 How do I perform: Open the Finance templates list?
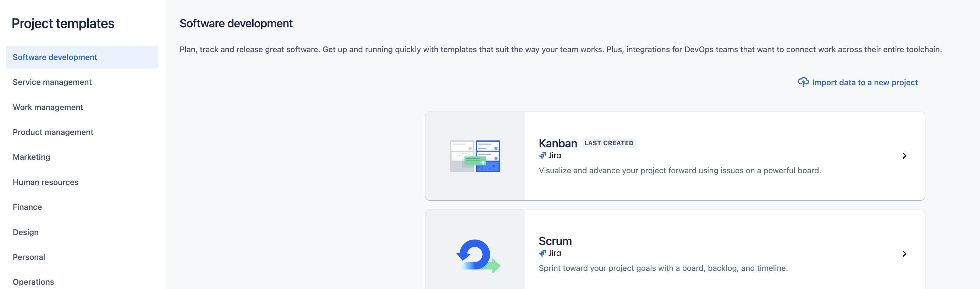[27, 207]
